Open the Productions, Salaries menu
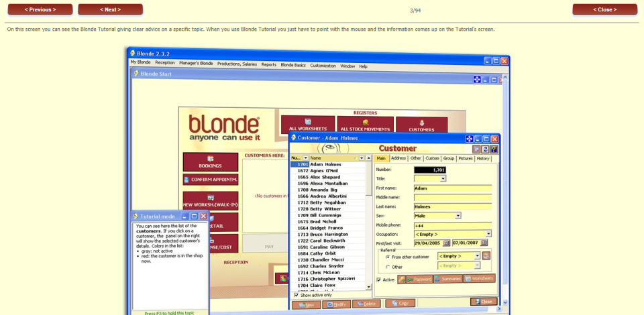The width and height of the screenshot is (644, 315). tap(237, 64)
